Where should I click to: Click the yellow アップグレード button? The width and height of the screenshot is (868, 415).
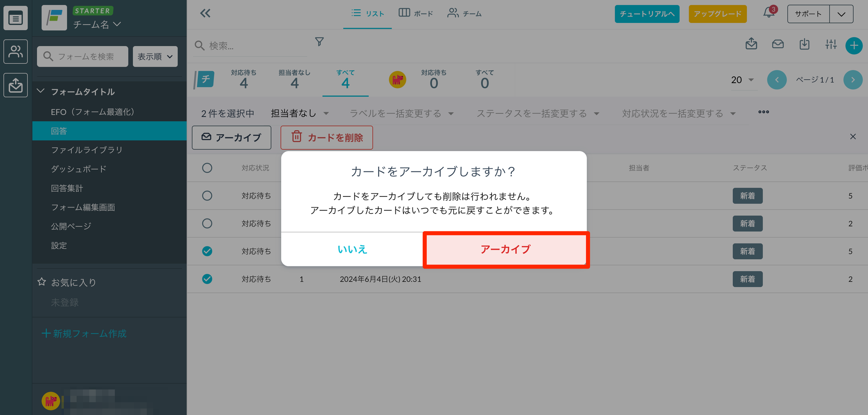click(717, 14)
